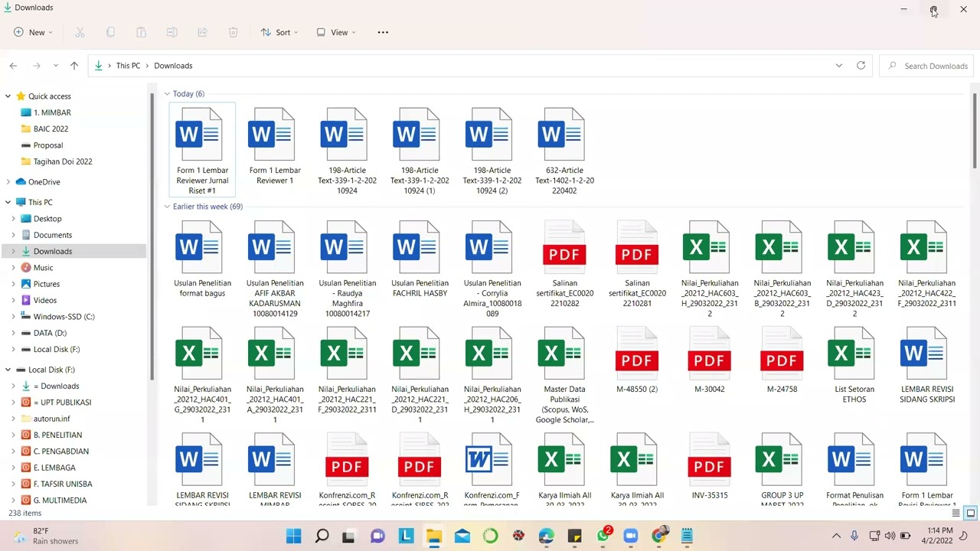The height and width of the screenshot is (551, 980).
Task: Collapse the 'Today (6)' group
Action: (167, 94)
